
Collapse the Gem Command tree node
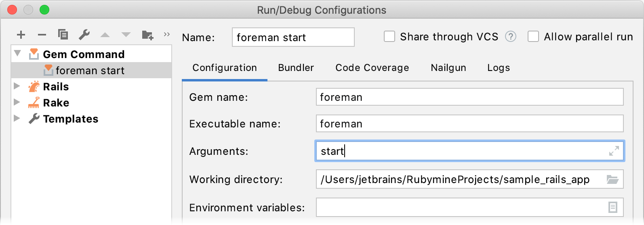point(17,54)
